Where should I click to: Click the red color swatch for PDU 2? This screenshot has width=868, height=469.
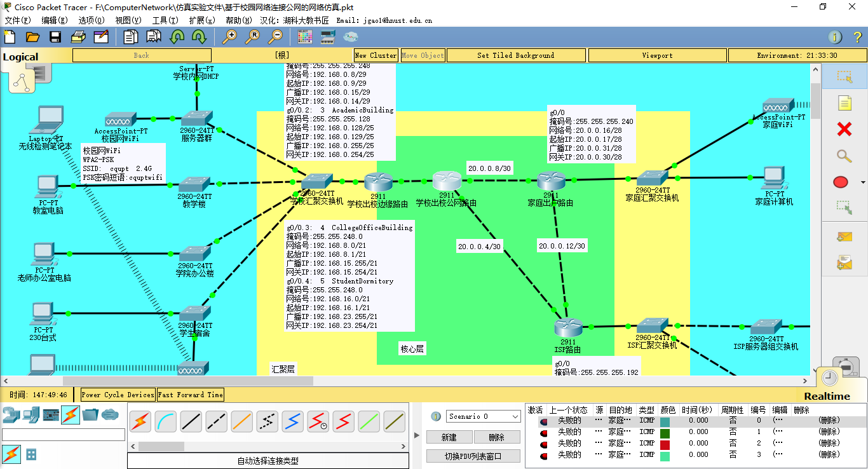(x=665, y=444)
